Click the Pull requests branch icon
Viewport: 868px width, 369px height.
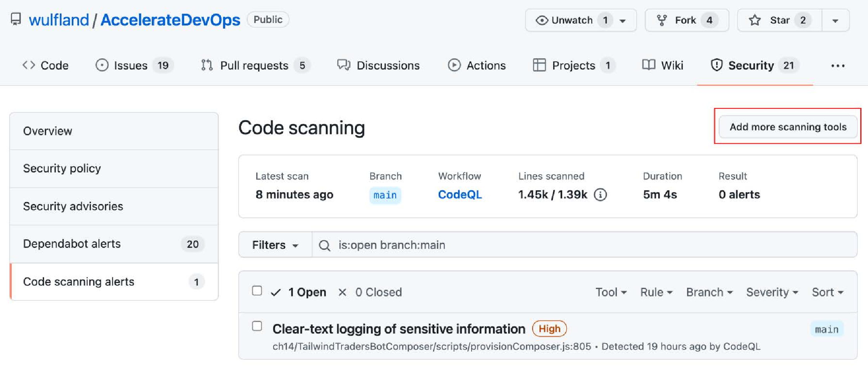pyautogui.click(x=207, y=65)
